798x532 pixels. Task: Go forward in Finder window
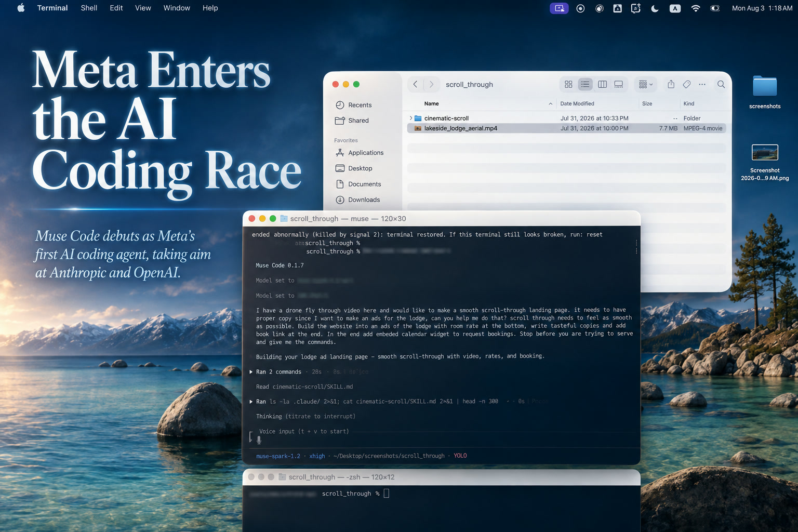click(431, 84)
